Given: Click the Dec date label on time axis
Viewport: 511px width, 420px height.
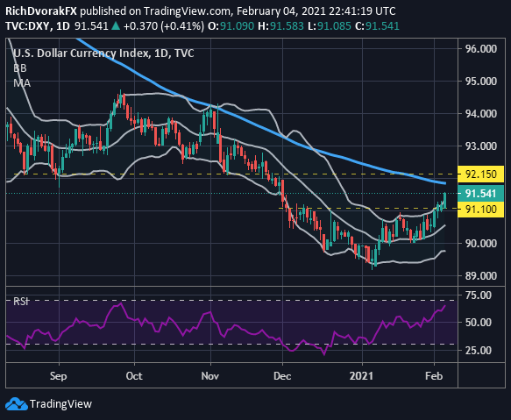Looking at the screenshot, I should click(x=282, y=376).
